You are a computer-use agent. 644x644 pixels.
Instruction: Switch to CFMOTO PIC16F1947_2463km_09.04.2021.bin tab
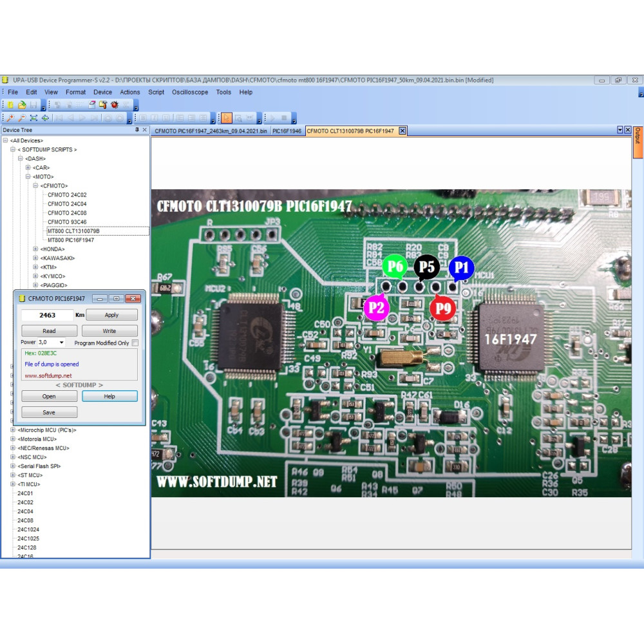click(211, 131)
